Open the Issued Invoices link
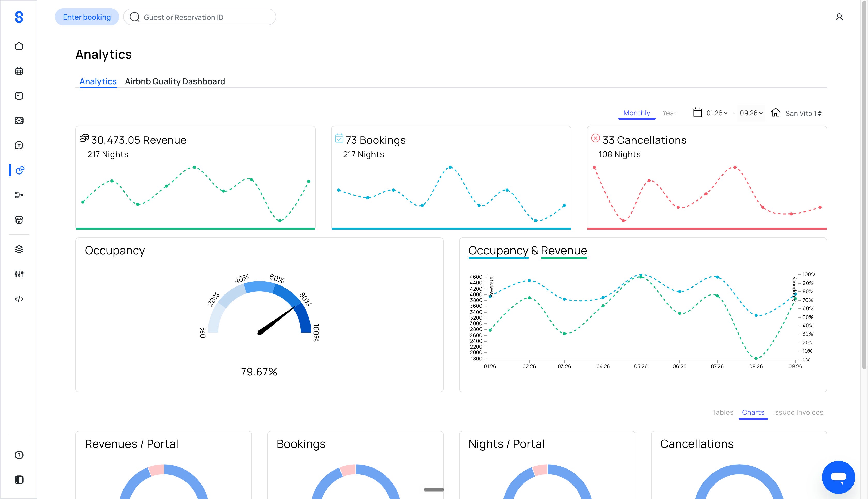This screenshot has height=499, width=868. coord(798,412)
